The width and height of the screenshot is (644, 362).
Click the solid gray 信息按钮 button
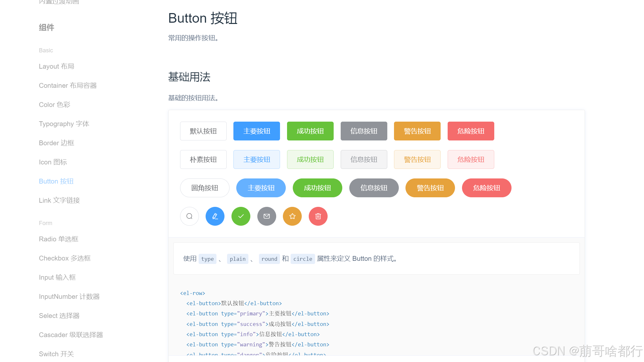(x=364, y=131)
